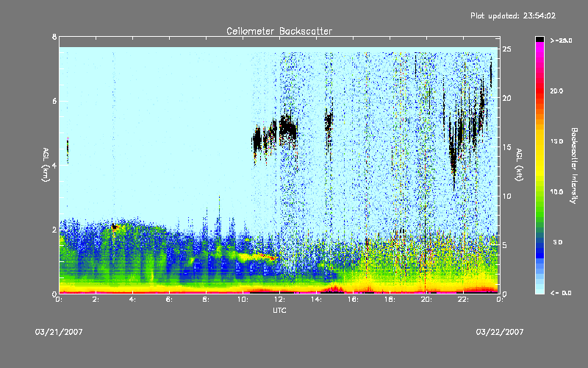Click the '22:' hour tick on x-axis
This screenshot has width=588, height=368.
coord(464,300)
